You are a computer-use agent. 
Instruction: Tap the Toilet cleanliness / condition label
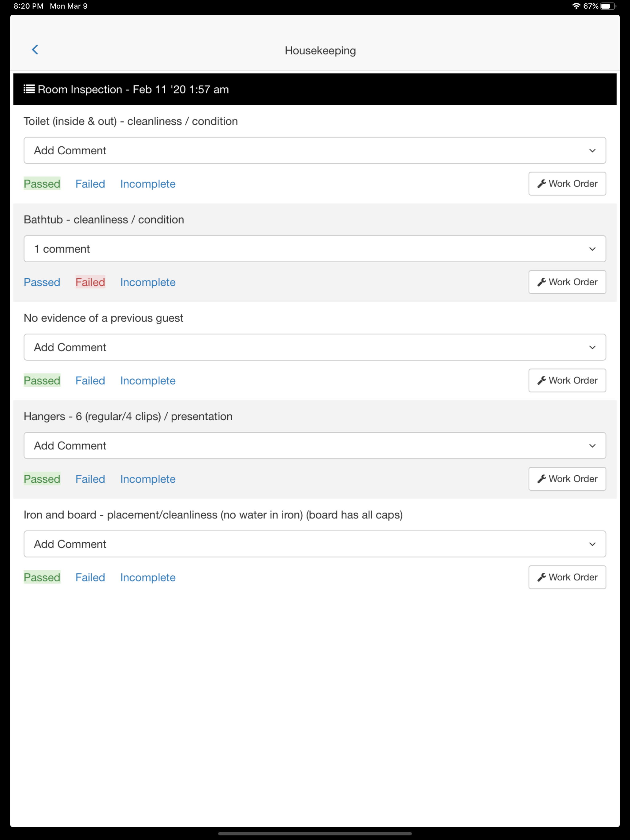[x=131, y=121]
